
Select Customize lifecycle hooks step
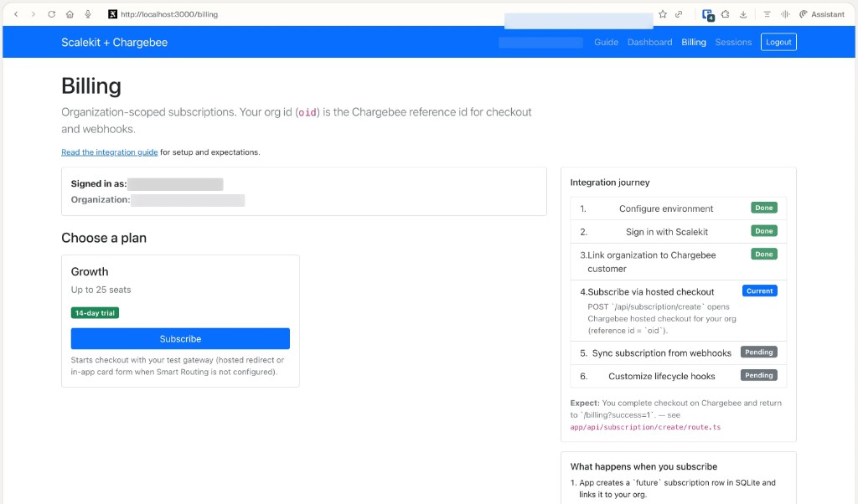[x=679, y=376]
